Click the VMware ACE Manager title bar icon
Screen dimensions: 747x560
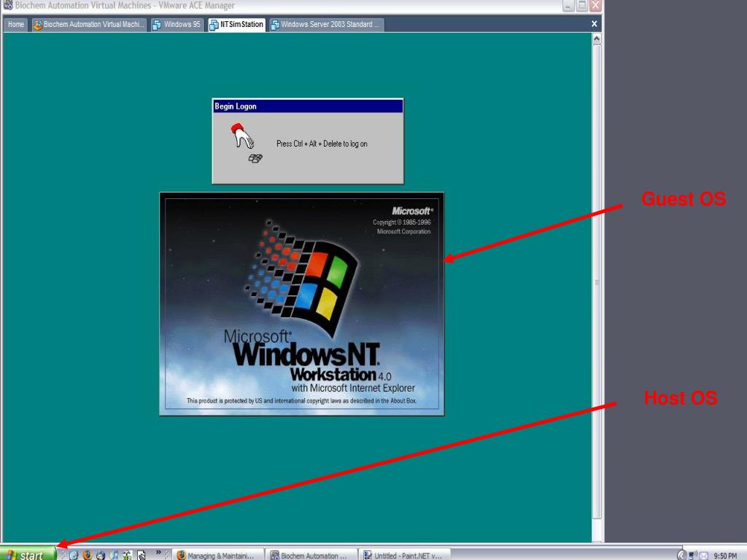pos(8,5)
